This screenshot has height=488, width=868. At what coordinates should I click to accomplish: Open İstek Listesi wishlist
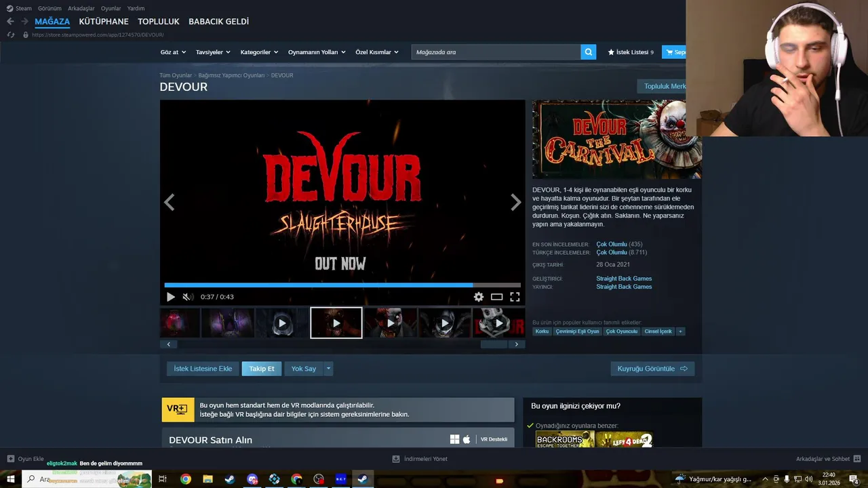pyautogui.click(x=631, y=52)
